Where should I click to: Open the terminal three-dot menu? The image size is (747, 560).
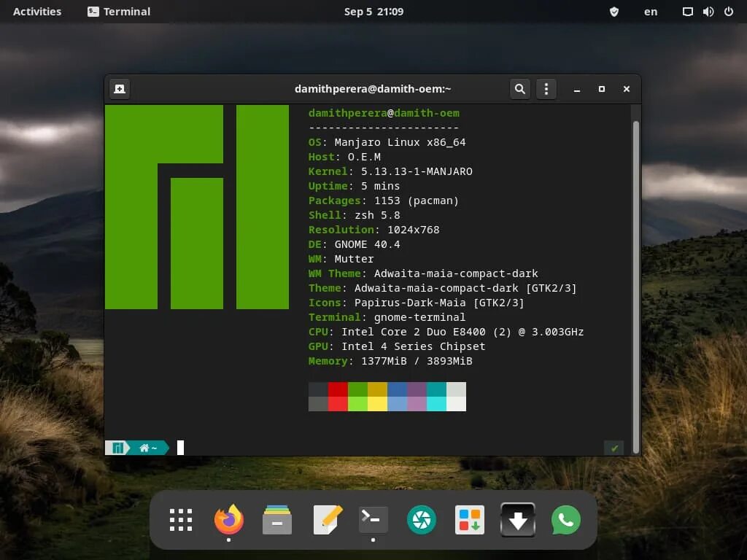pyautogui.click(x=546, y=89)
